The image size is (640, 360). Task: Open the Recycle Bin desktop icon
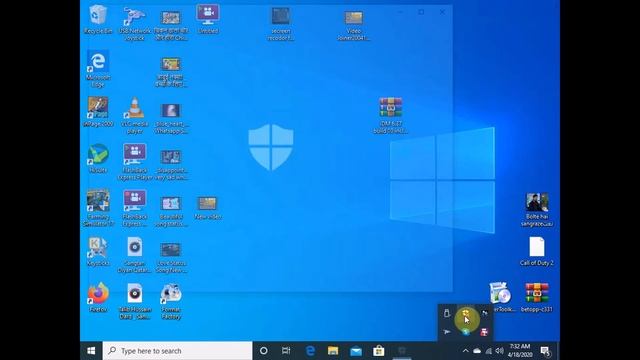point(98,19)
